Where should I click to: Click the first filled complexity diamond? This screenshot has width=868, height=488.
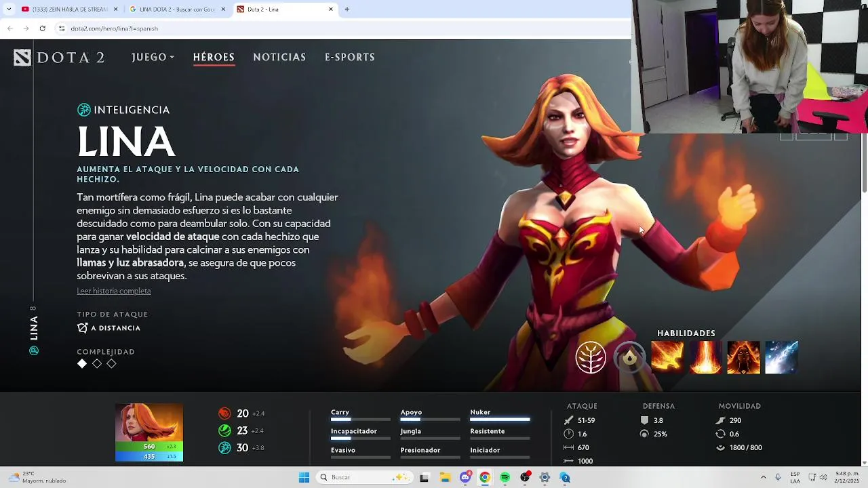[x=82, y=364]
